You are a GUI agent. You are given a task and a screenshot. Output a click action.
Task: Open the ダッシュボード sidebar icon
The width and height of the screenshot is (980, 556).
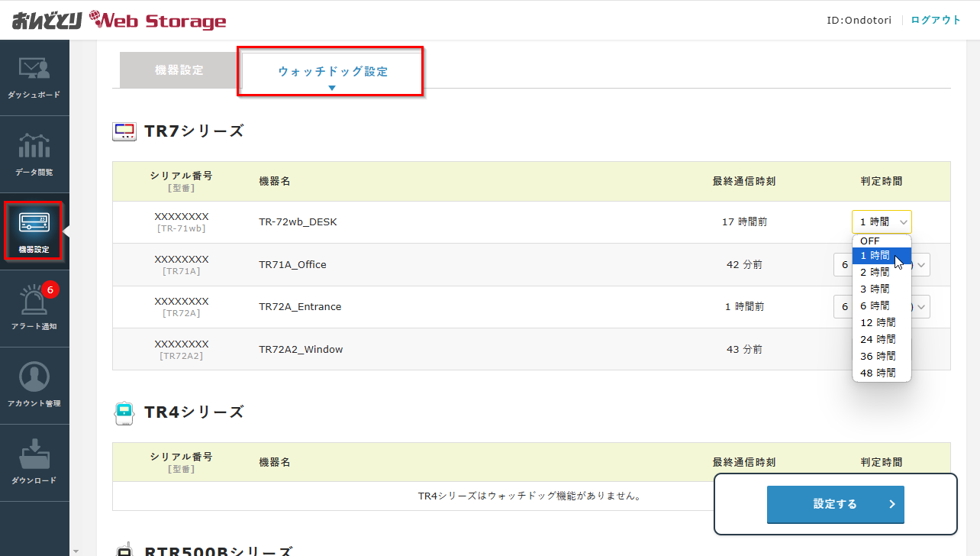click(34, 69)
